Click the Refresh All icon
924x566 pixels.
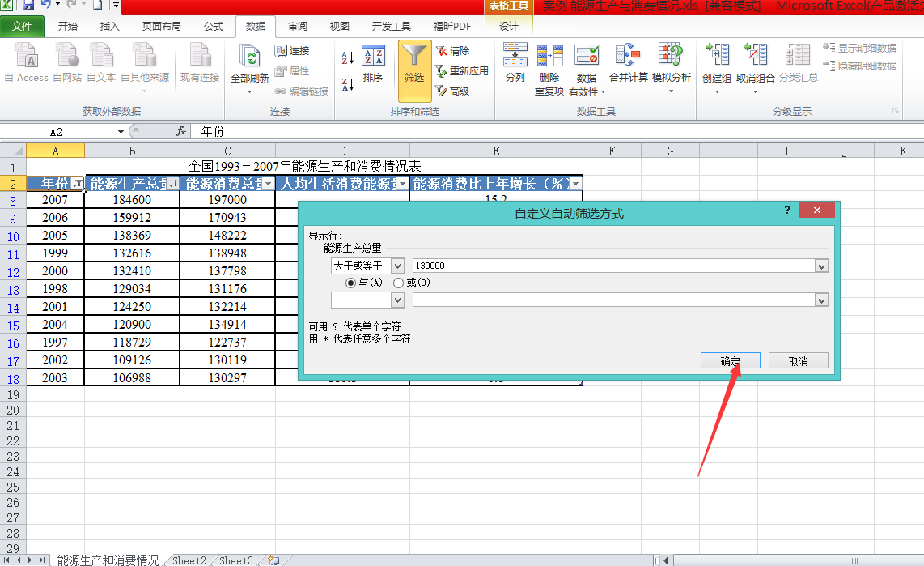[250, 57]
